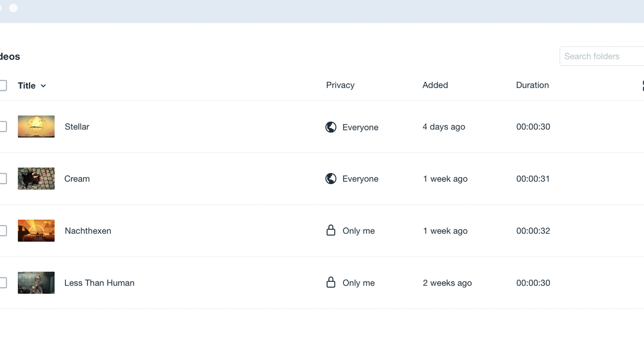Select the Nachthexen row checkbox
This screenshot has width=644, height=363.
pos(3,230)
